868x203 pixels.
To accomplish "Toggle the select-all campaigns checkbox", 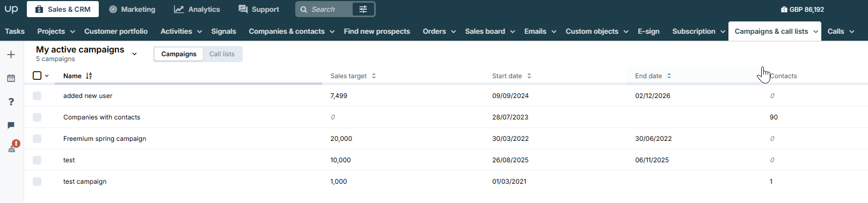I will point(37,76).
